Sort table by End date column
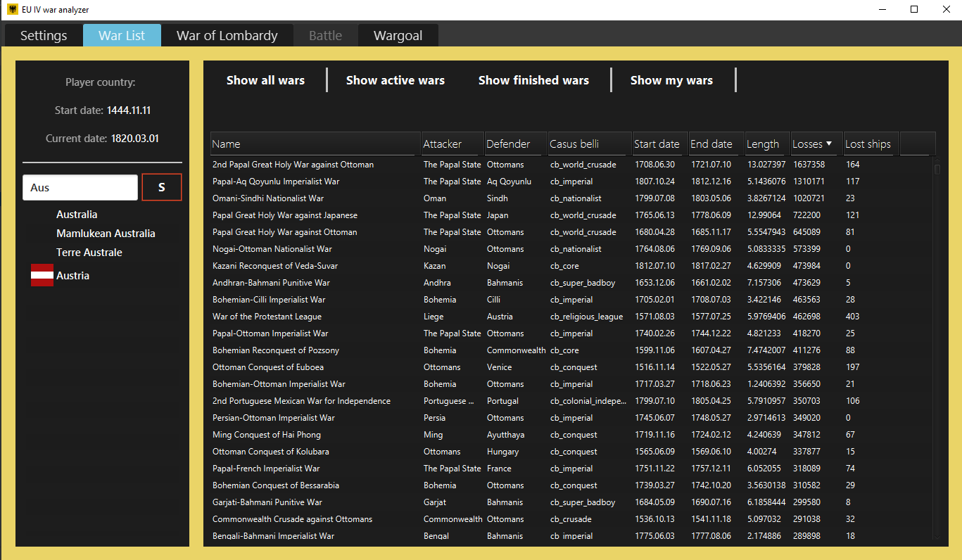Viewport: 962px width, 560px height. point(716,144)
